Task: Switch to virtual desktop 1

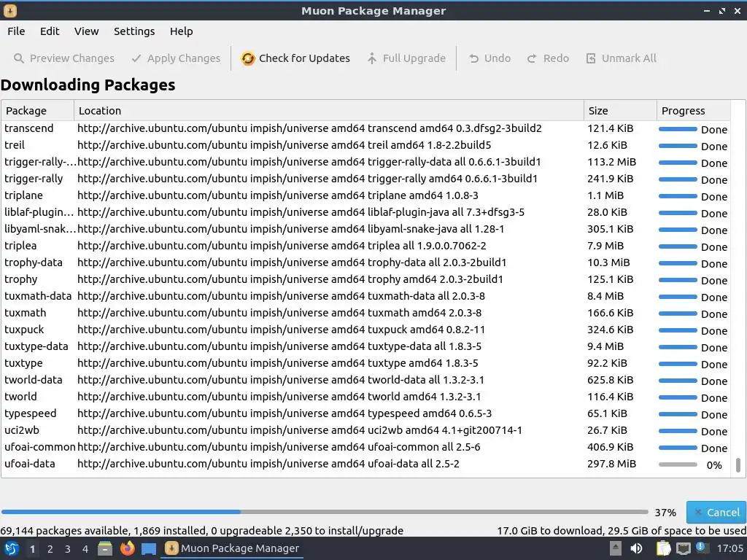Action: pyautogui.click(x=32, y=549)
